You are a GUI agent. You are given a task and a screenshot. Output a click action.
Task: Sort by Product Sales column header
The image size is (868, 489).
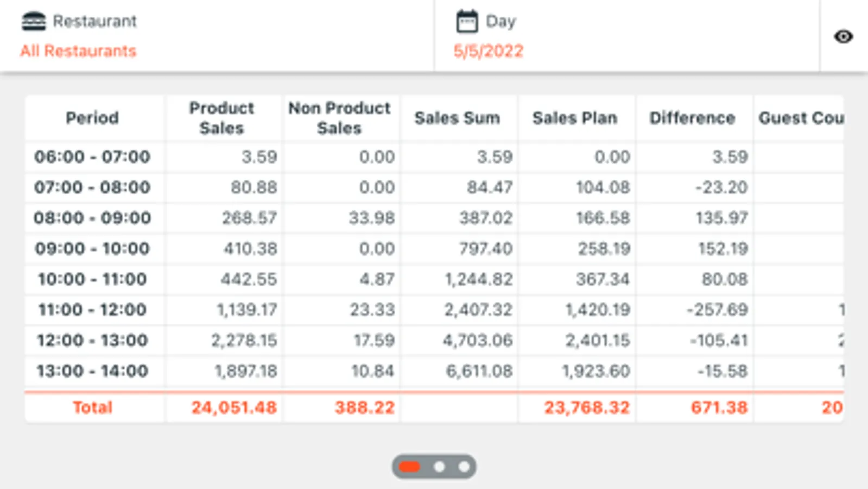221,118
